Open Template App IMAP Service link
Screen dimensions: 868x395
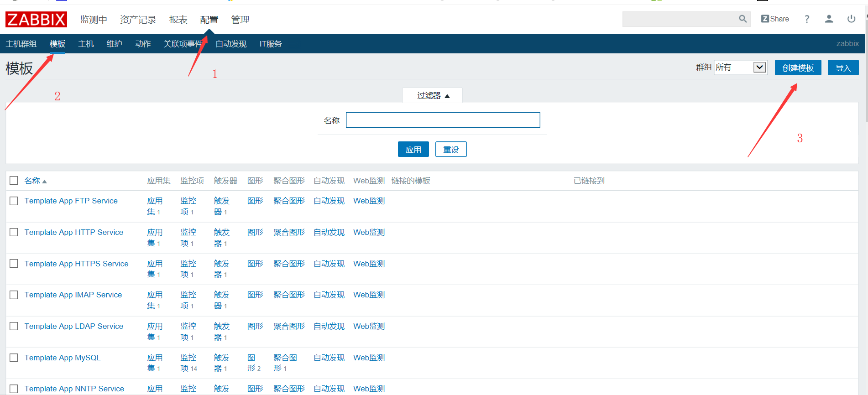(x=73, y=295)
